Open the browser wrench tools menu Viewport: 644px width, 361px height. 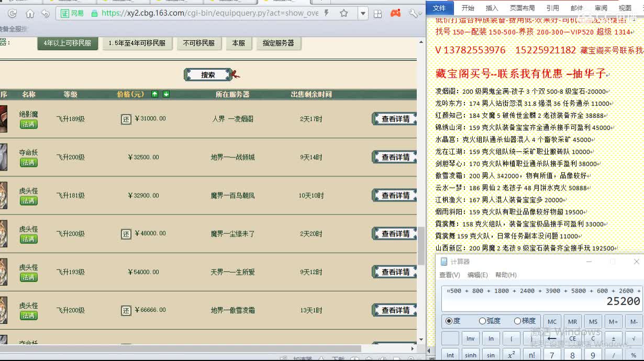coord(414,14)
